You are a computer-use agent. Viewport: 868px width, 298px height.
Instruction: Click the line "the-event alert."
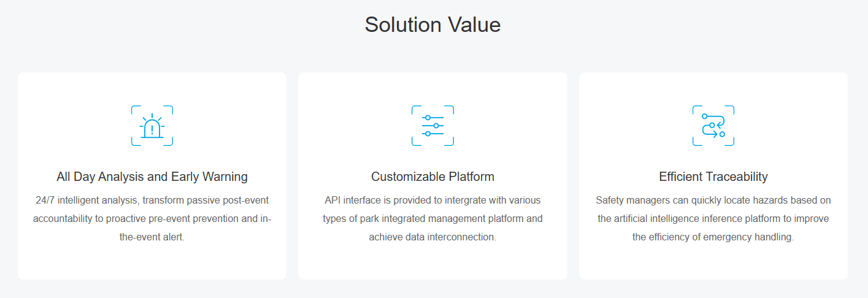pos(152,237)
